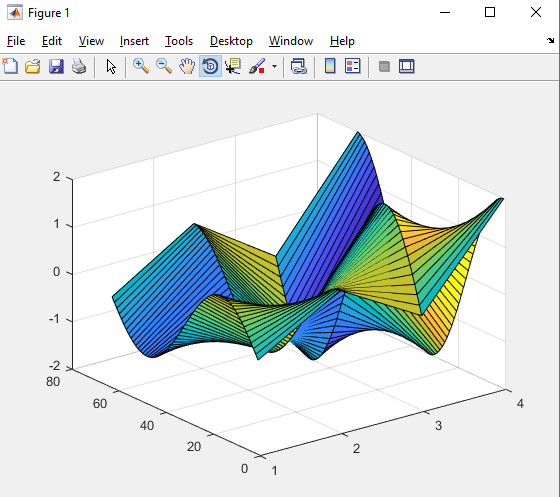Image resolution: width=560 pixels, height=497 pixels.
Task: Insert a colorbar using toolbar icon
Action: pos(330,66)
